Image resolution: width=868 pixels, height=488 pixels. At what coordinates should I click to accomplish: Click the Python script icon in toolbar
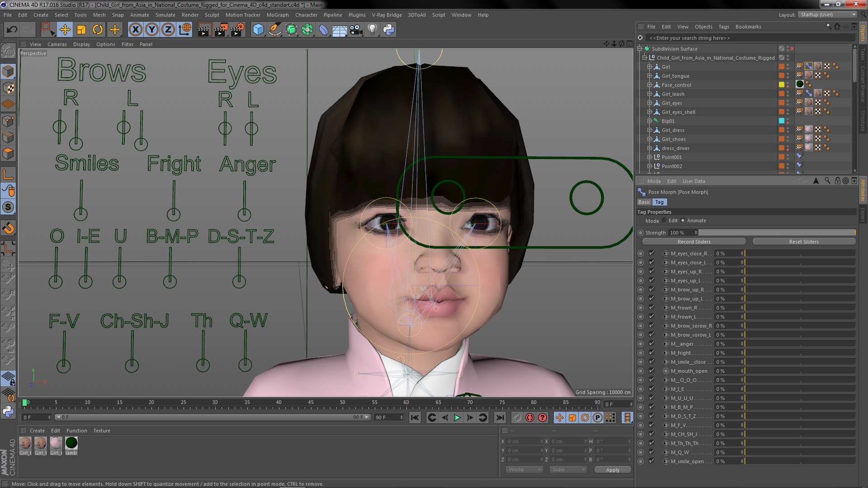click(x=389, y=30)
